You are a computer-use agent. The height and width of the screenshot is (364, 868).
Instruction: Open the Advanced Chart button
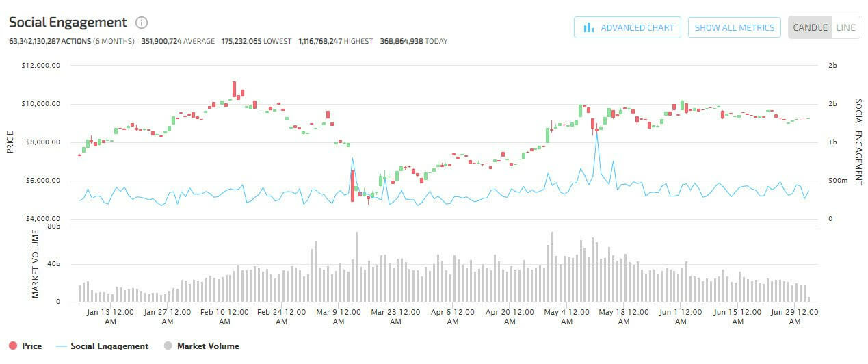tap(627, 27)
